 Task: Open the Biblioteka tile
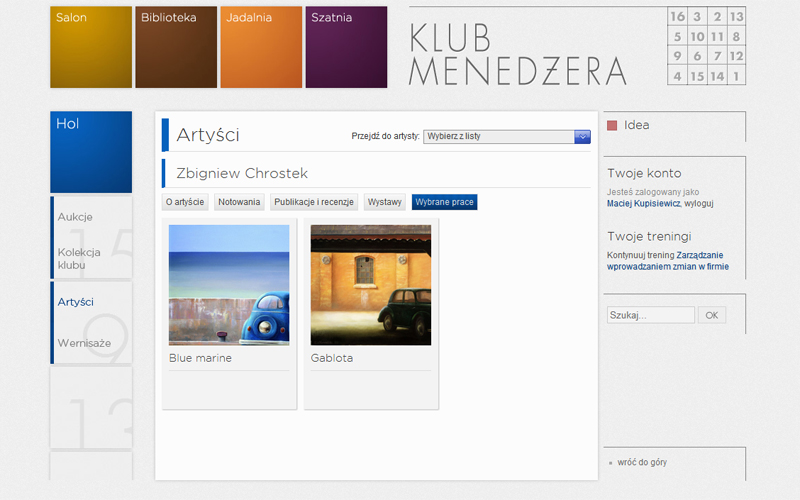(176, 47)
